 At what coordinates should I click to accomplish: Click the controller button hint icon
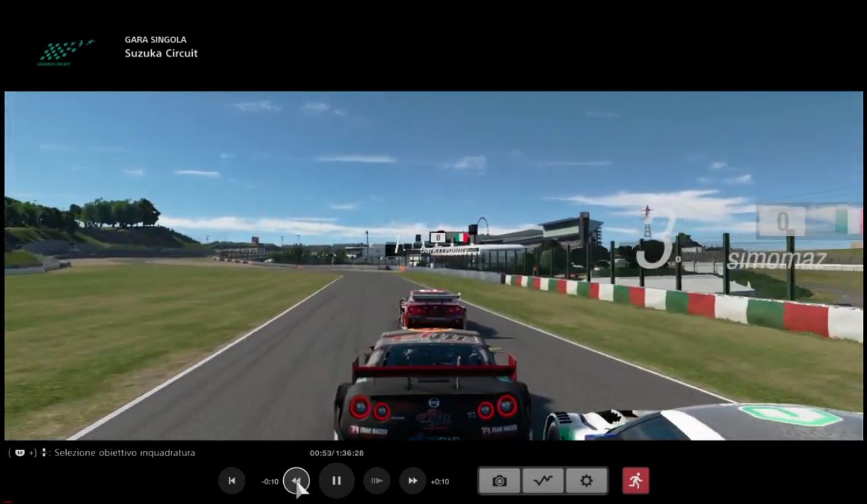coord(20,453)
